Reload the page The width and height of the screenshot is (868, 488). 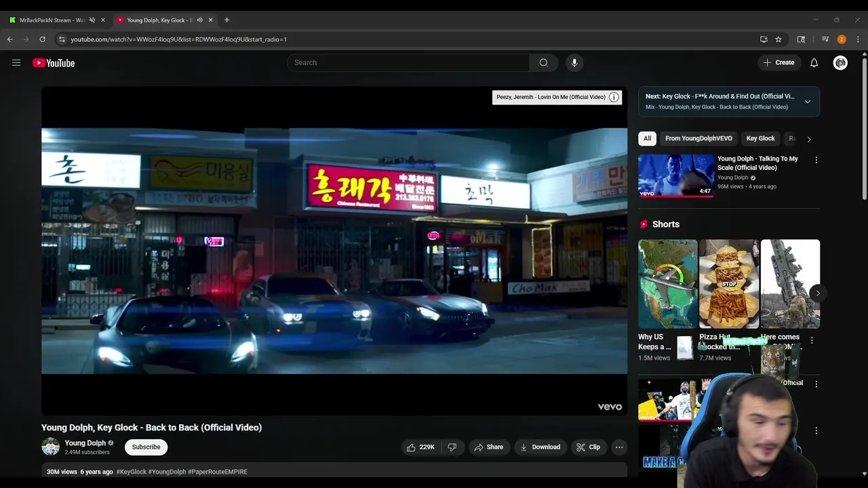click(42, 39)
